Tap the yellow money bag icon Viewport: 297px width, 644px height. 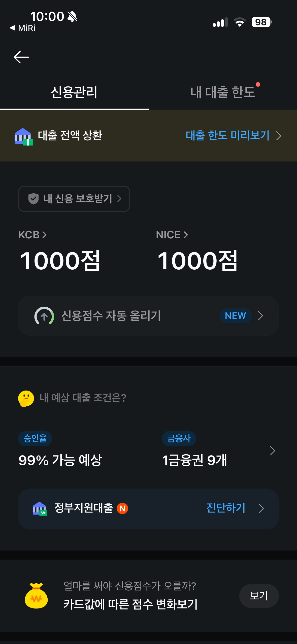(36, 596)
